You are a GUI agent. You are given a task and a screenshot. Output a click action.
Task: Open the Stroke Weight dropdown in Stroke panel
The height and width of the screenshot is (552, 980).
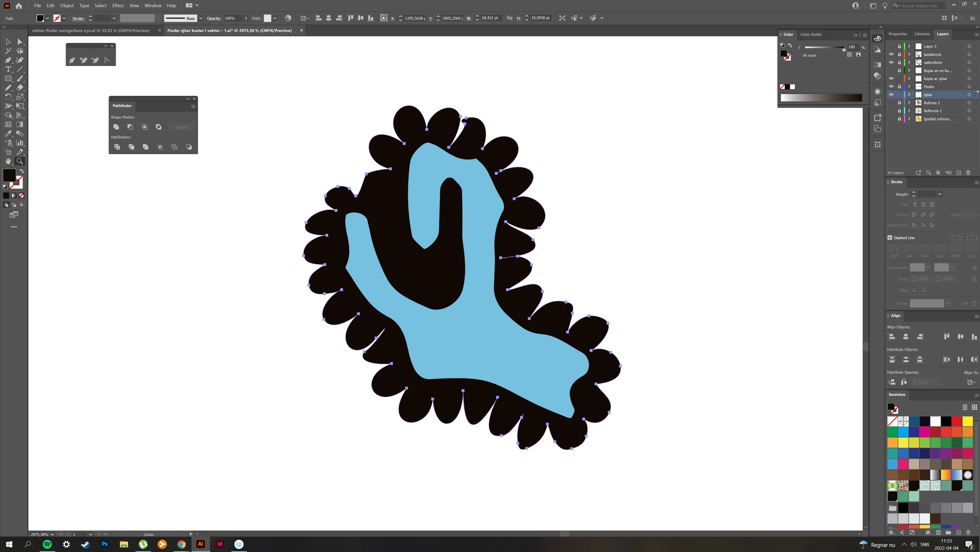tap(940, 194)
